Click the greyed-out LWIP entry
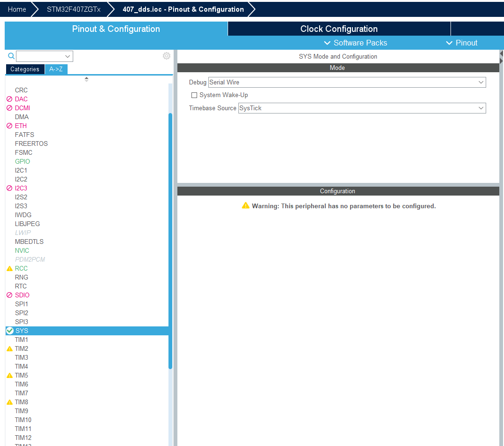 point(23,233)
